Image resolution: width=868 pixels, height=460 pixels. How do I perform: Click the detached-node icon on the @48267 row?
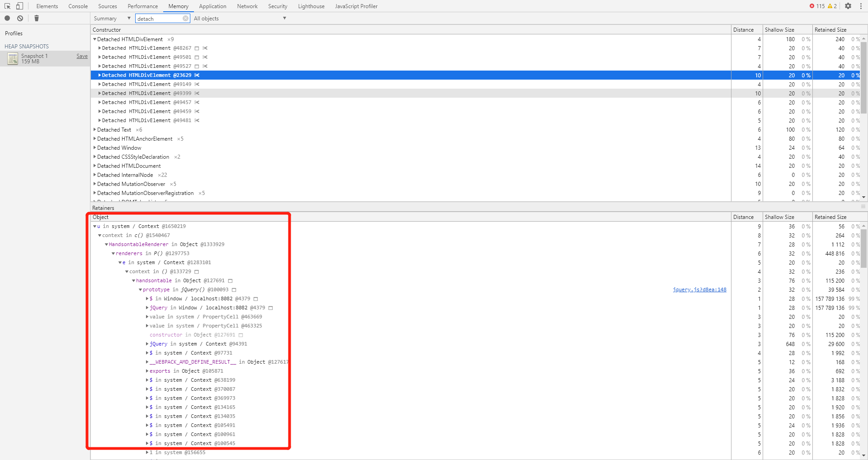[x=205, y=48]
